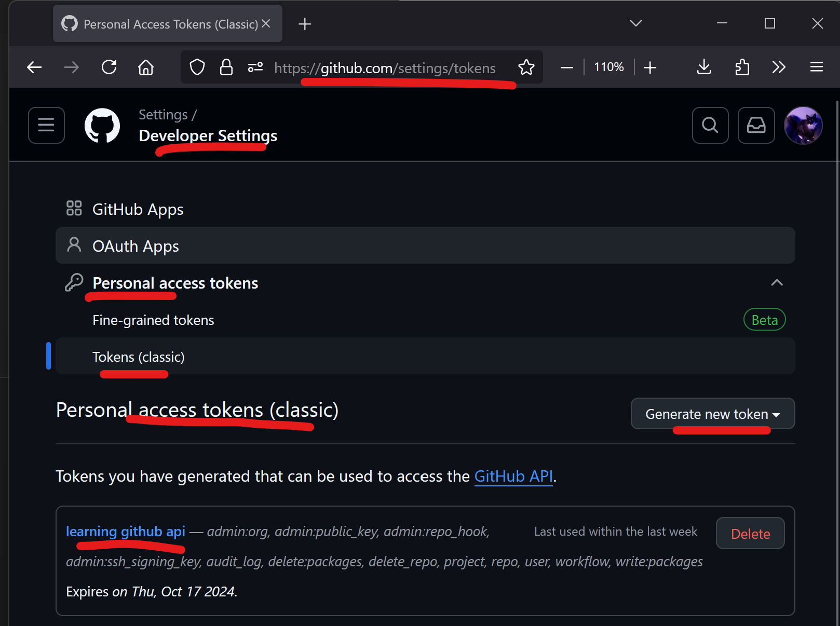This screenshot has height=626, width=840.
Task: Click the browser forward arrow
Action: (72, 67)
